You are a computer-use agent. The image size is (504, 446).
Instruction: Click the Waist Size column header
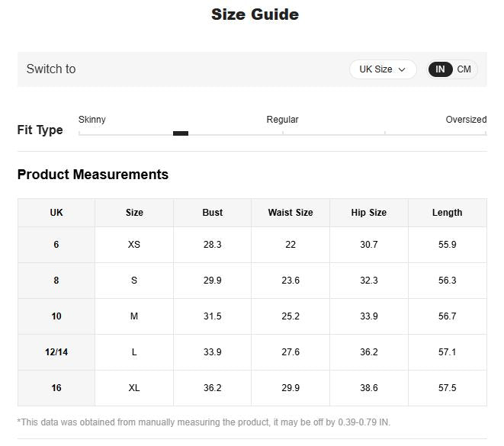point(291,213)
